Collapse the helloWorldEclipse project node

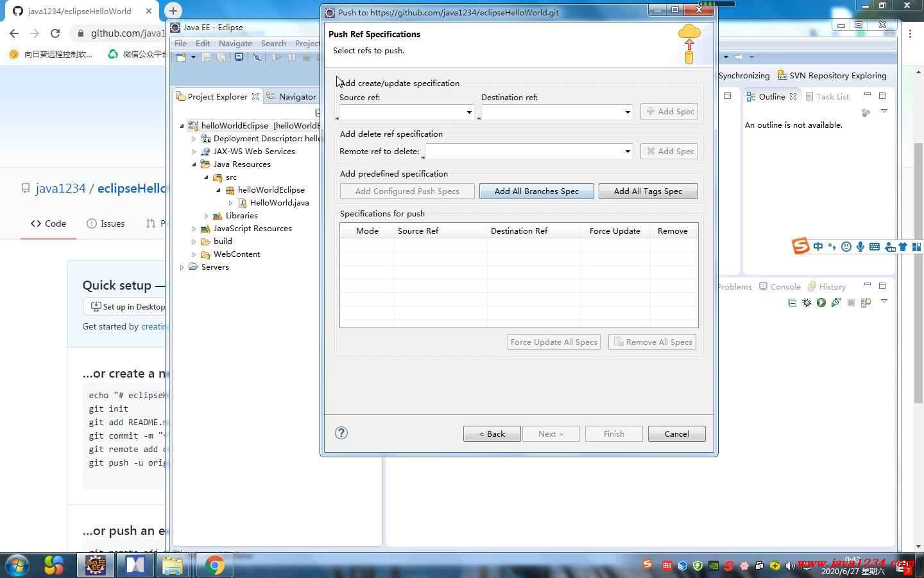[x=182, y=126]
